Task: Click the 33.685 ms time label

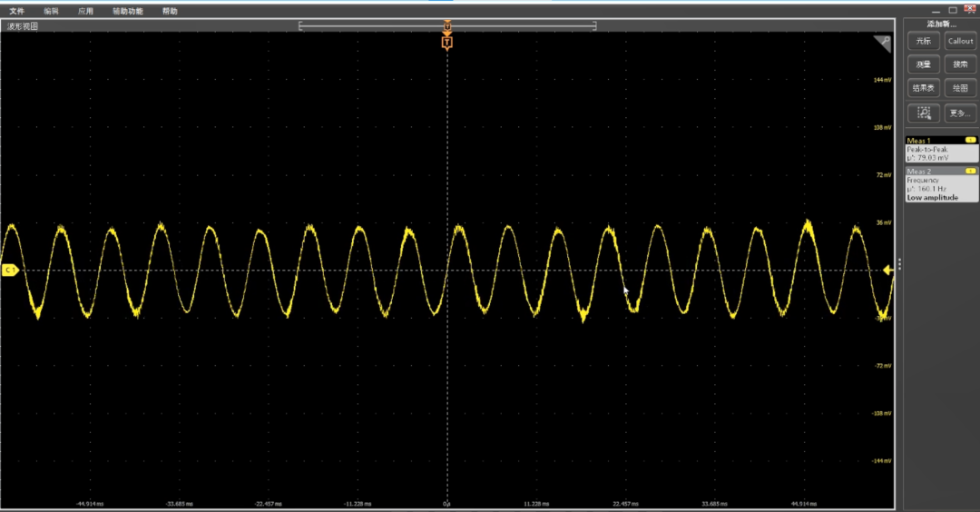Action: click(714, 504)
